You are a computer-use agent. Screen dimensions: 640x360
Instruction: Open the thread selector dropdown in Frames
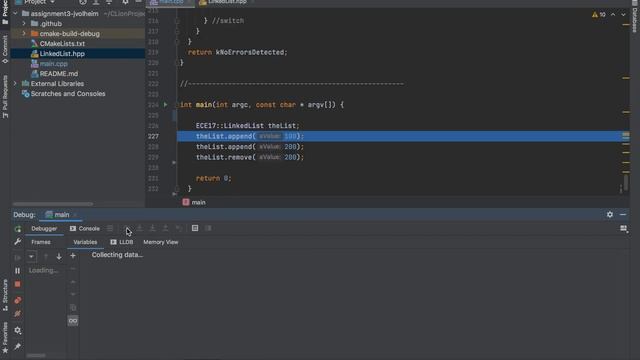pos(31,257)
